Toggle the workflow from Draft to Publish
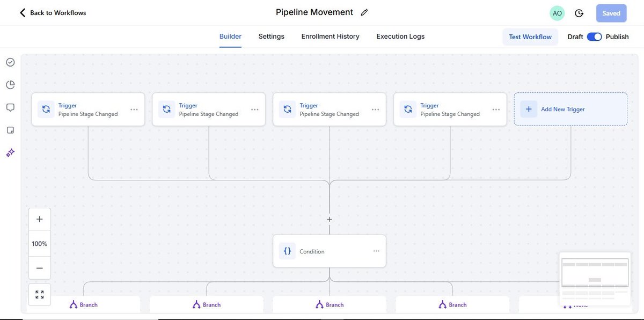Viewport: 644px width, 320px height. pyautogui.click(x=594, y=36)
